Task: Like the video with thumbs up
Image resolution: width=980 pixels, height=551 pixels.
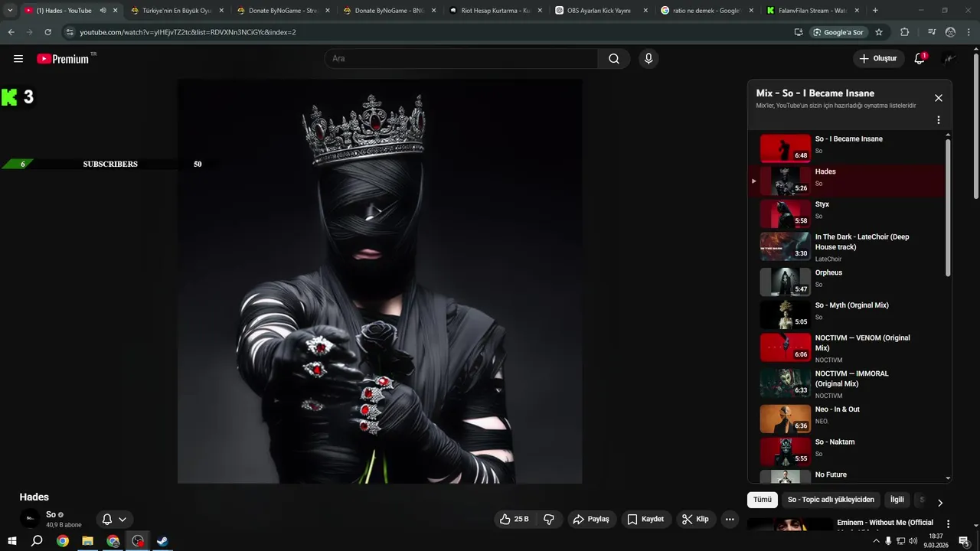Action: pos(514,519)
